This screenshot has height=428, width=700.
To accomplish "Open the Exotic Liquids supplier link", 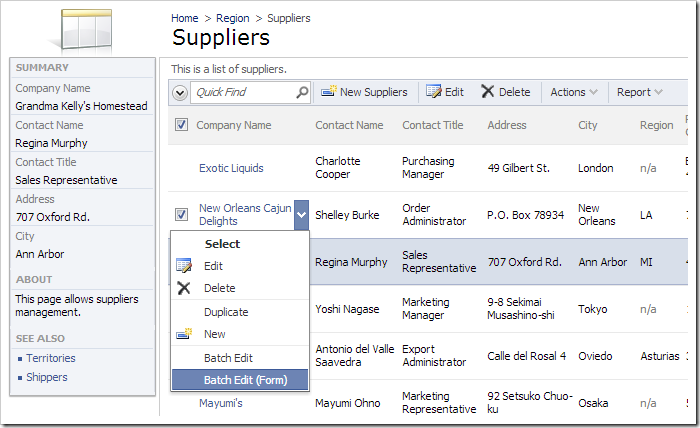I will [231, 168].
